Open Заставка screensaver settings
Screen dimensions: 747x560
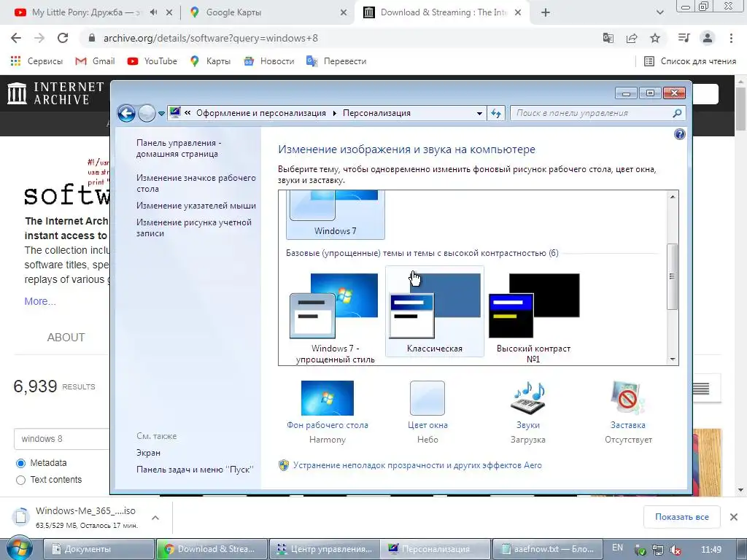(628, 413)
